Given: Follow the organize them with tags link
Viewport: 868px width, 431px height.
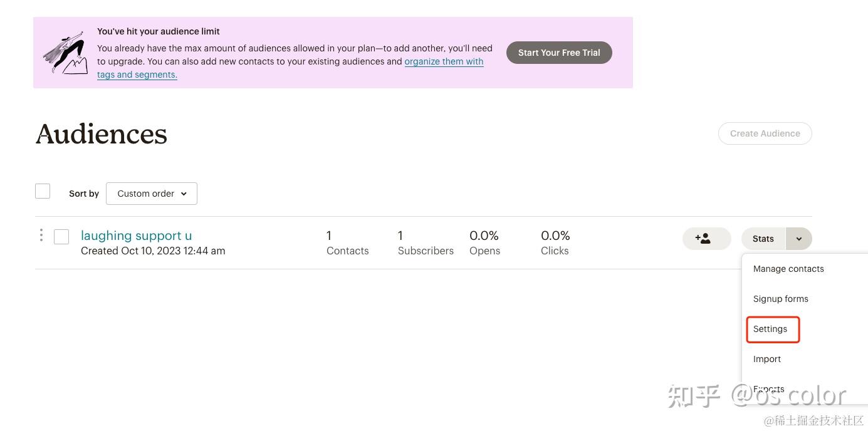Looking at the screenshot, I should click(444, 61).
